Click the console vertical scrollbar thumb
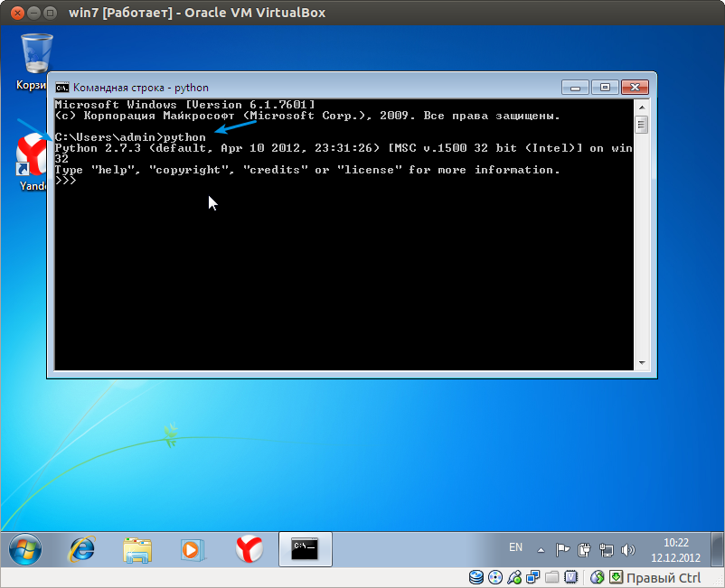 [642, 125]
